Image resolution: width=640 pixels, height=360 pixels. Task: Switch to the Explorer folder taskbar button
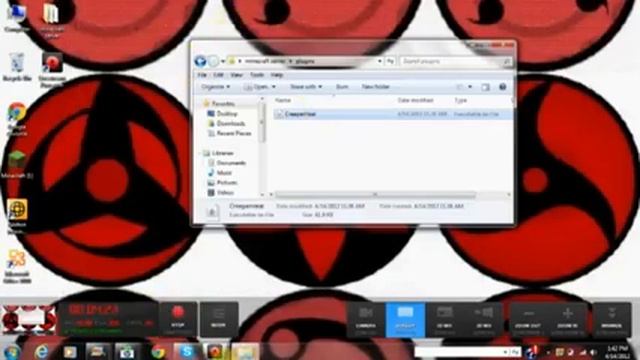pos(245,352)
